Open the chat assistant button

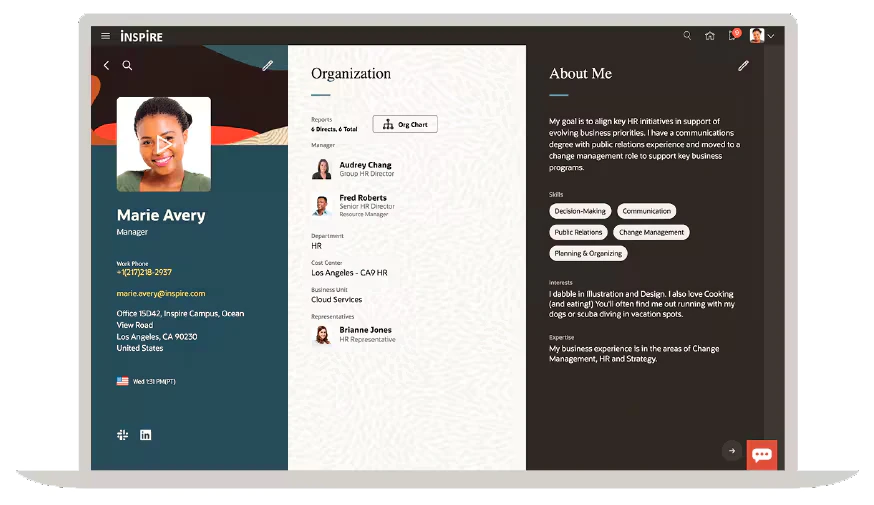762,455
